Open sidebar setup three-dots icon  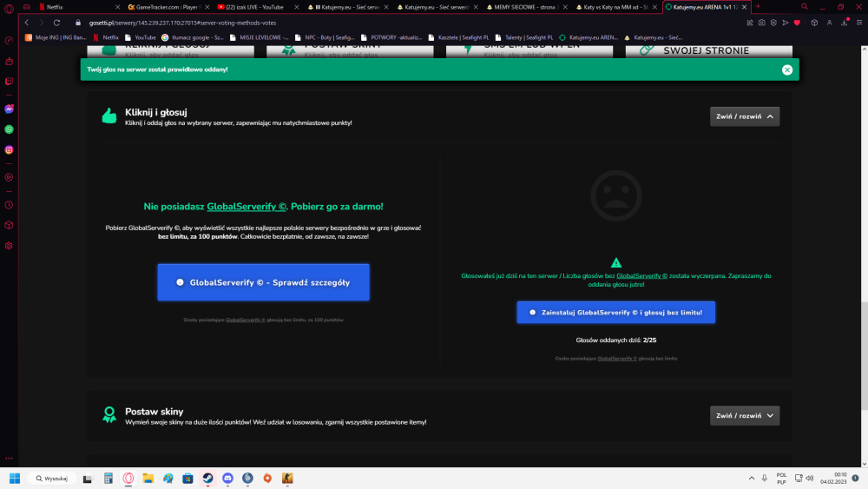[x=9, y=458]
